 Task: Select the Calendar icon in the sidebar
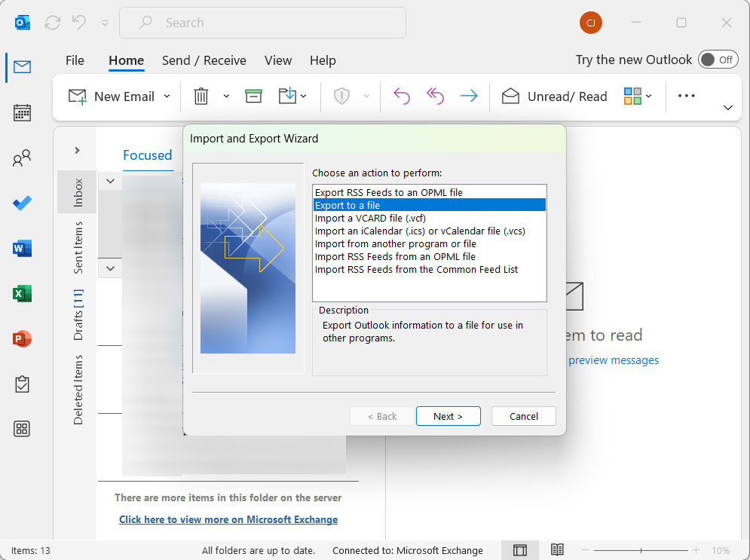click(22, 112)
